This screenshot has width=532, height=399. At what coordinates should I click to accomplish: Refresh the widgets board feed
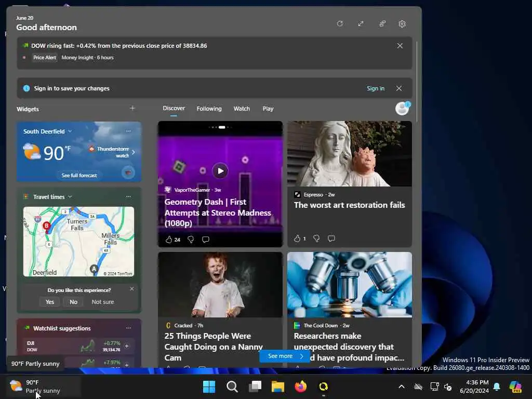pyautogui.click(x=340, y=24)
